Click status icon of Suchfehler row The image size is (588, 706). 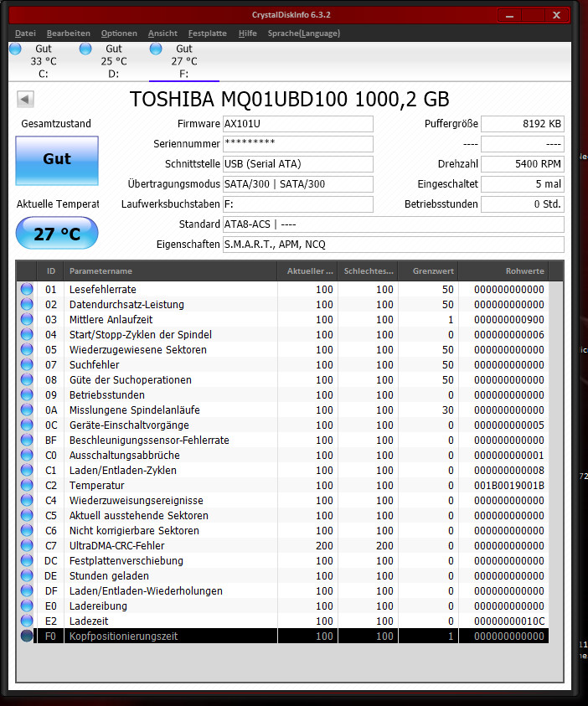[27, 364]
